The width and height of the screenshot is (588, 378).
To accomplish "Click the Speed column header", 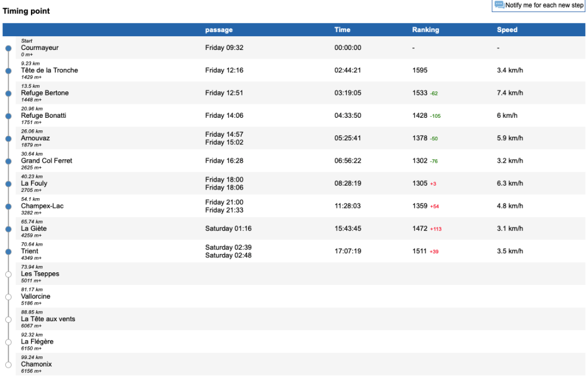I will coord(507,30).
